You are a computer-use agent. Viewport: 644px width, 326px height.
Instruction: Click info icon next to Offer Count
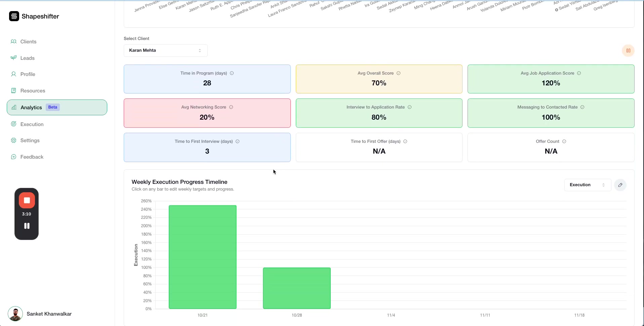pos(564,141)
